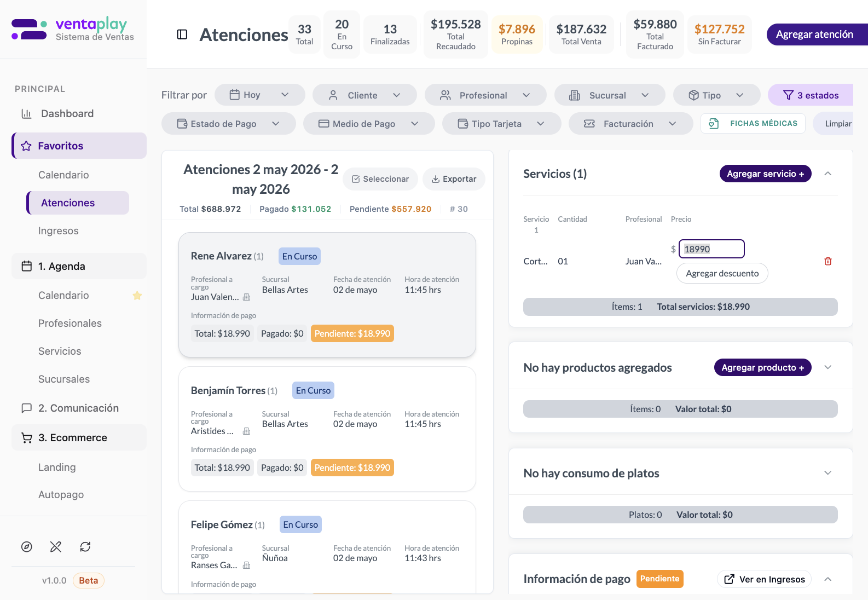This screenshot has width=868, height=600.
Task: Click En Curso badge on Benjamín Torres card
Action: 313,390
